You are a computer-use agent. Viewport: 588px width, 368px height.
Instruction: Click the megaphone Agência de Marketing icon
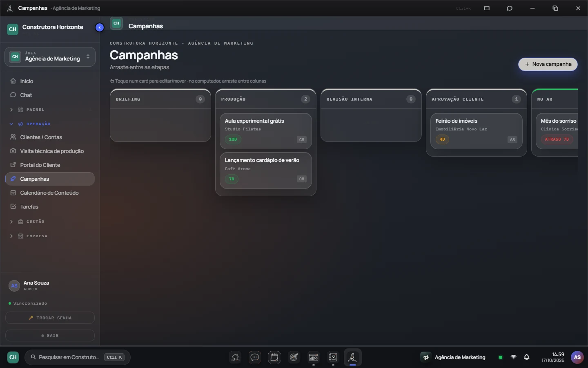point(426,357)
